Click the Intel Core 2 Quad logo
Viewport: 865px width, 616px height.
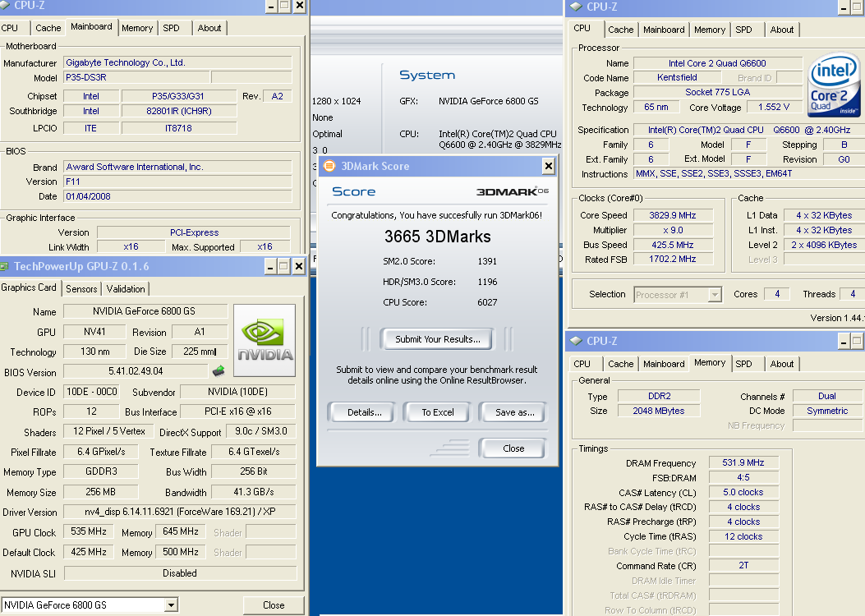[x=834, y=84]
